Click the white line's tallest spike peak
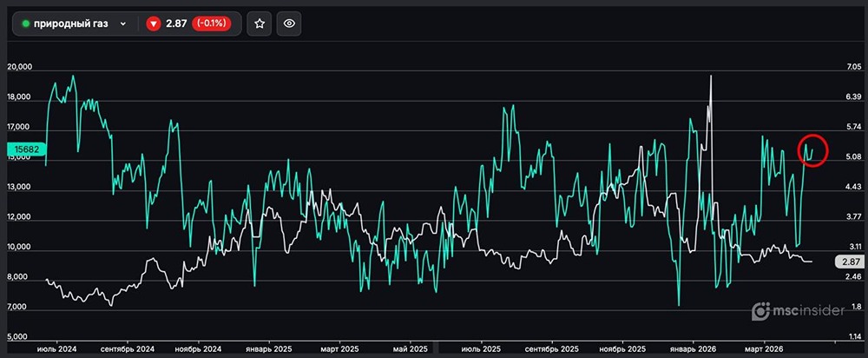The width and height of the screenshot is (868, 358). click(712, 76)
